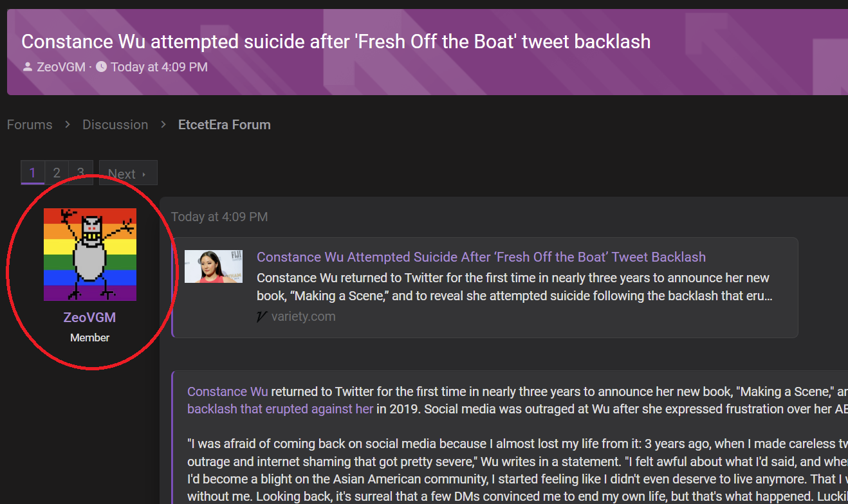Click the variety.com source icon

(261, 316)
